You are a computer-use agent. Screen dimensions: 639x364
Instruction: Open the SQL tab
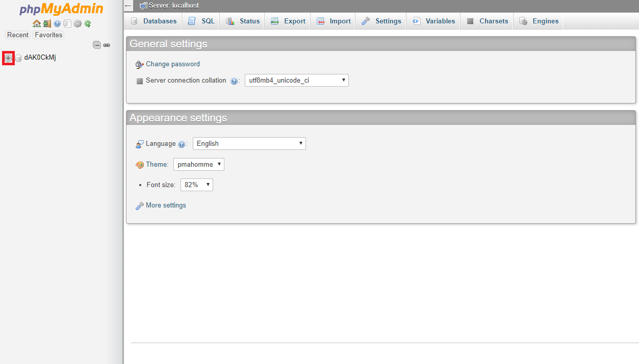tap(201, 21)
